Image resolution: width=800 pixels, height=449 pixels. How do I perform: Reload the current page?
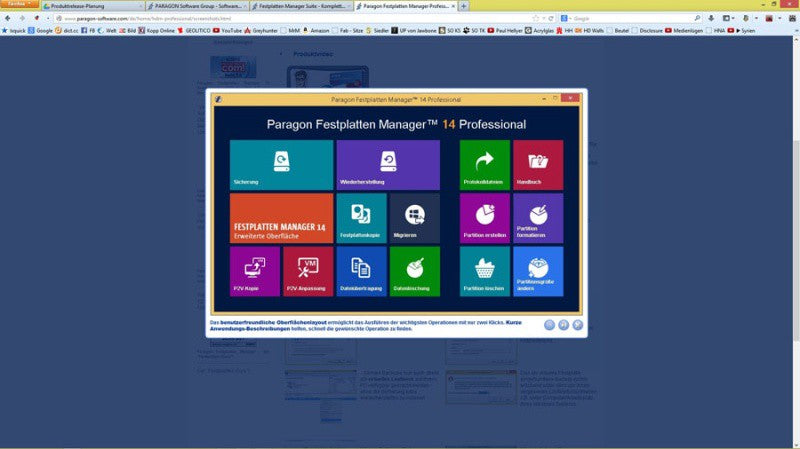click(551, 18)
